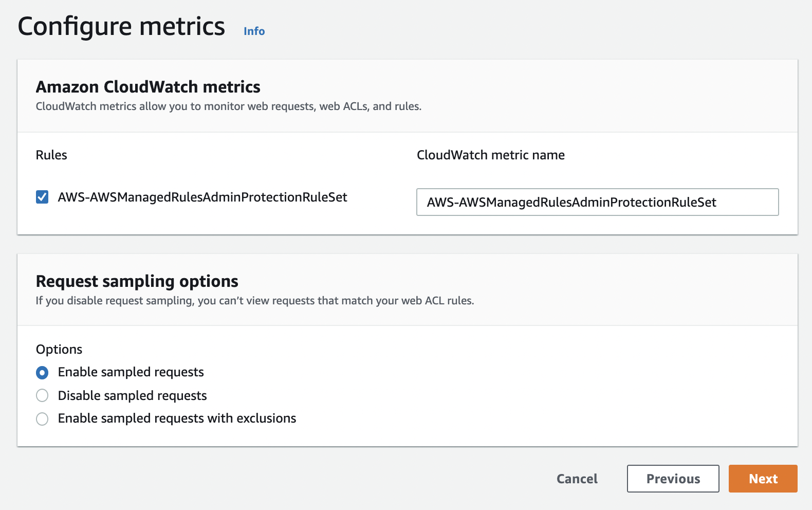
Task: Click the Request sampling options heading
Action: click(137, 281)
